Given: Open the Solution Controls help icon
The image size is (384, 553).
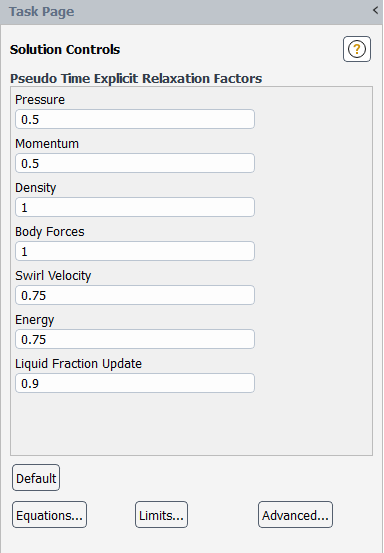Looking at the screenshot, I should pyautogui.click(x=356, y=49).
